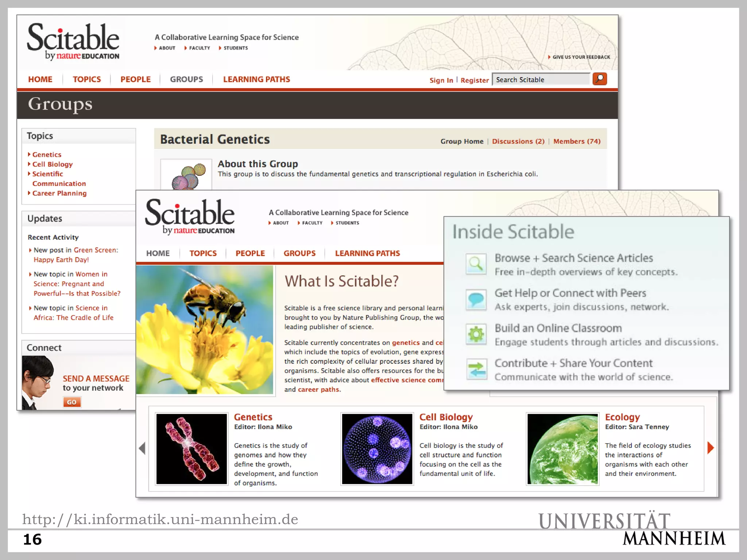Click the GO button under Send a Message

72,402
